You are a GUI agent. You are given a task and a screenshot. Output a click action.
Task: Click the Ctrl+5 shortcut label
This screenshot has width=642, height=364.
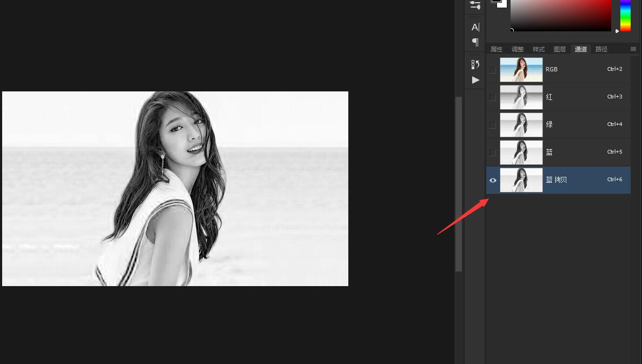click(614, 152)
